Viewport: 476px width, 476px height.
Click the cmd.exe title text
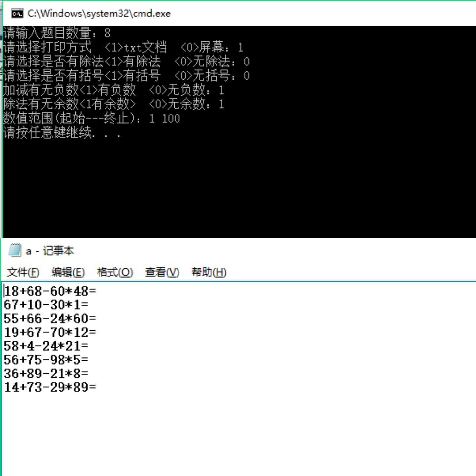(x=99, y=14)
